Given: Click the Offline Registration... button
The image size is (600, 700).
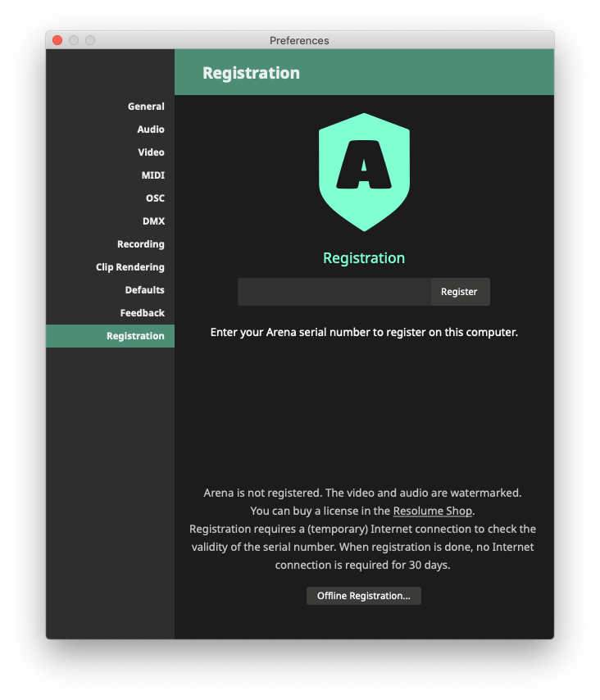Looking at the screenshot, I should tap(363, 596).
